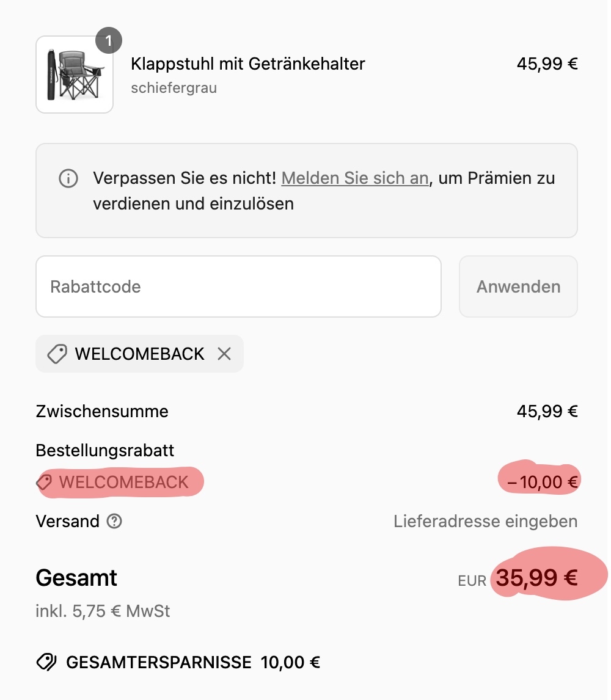Focus the Rabattcode input field
The image size is (611, 700).
(x=238, y=286)
